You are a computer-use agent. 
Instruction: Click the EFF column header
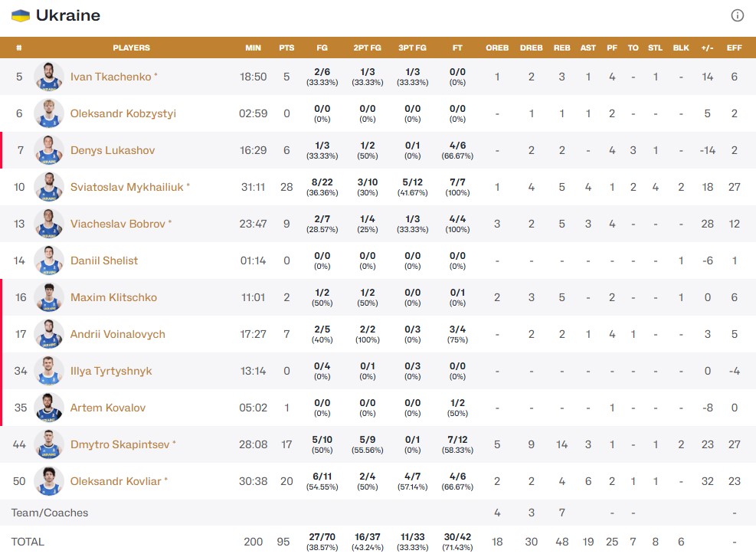(735, 48)
